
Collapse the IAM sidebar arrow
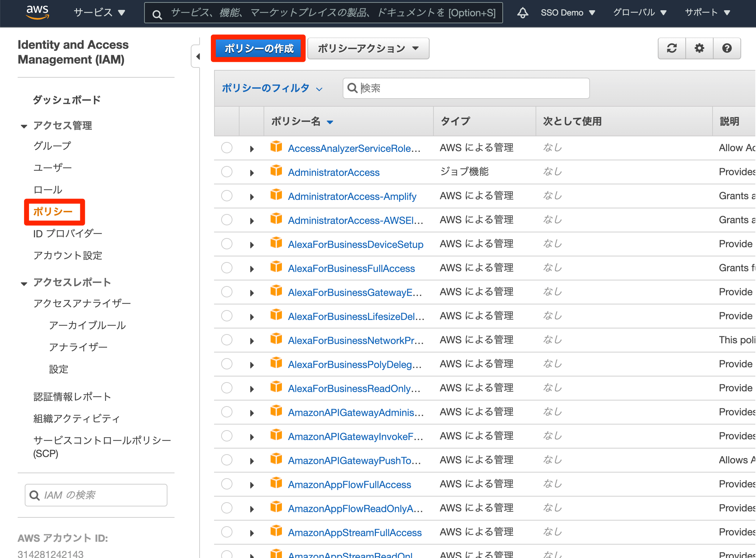pos(197,56)
